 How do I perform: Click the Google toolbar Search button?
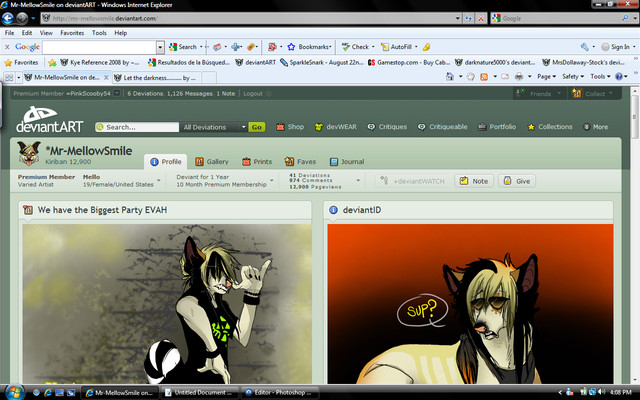click(x=183, y=47)
